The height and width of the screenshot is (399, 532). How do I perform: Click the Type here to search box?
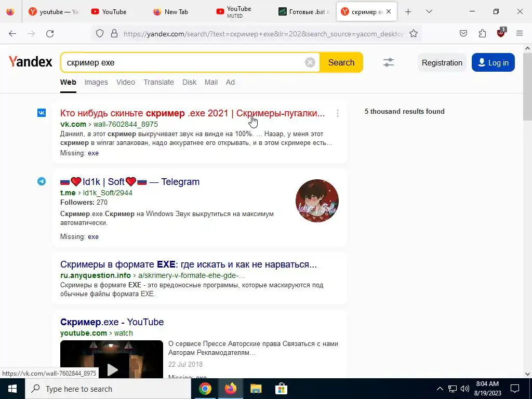(x=108, y=389)
